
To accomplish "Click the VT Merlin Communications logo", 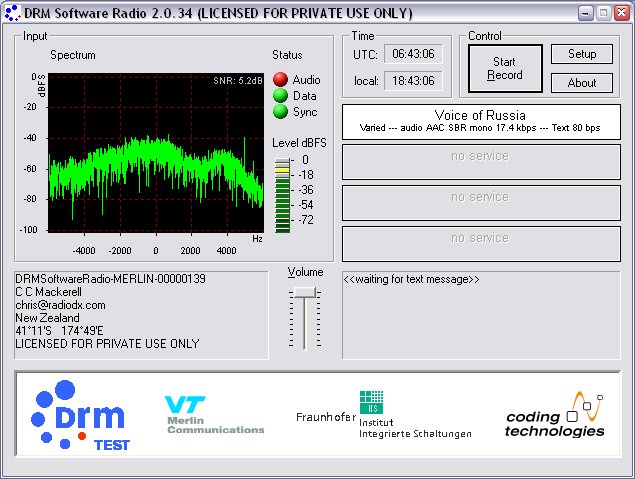I will pos(215,415).
